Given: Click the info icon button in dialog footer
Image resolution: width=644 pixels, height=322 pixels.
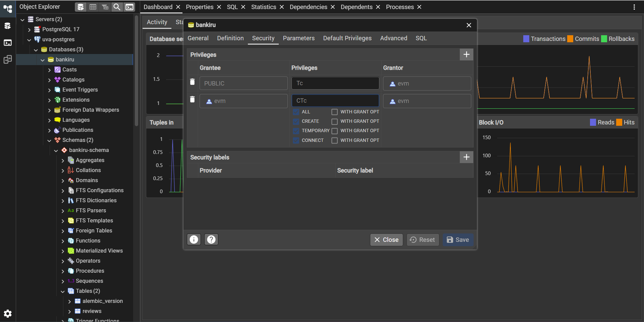Looking at the screenshot, I should click(194, 239).
